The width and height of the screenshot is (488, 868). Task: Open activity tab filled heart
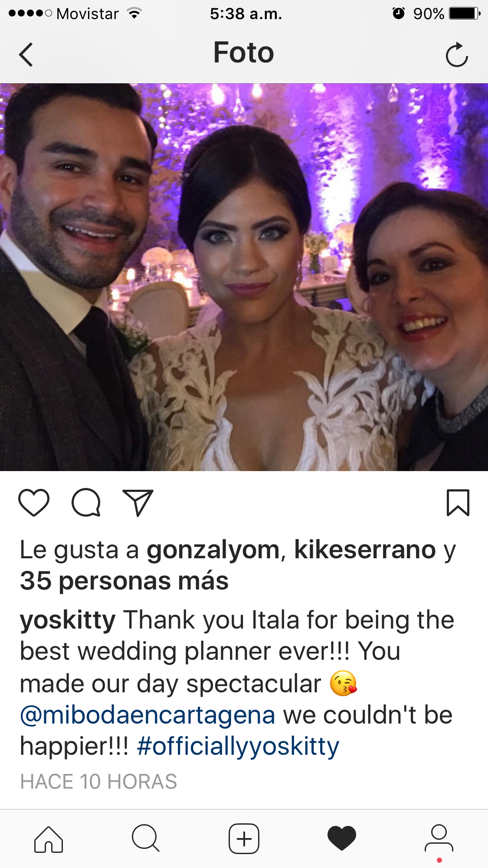point(342,838)
